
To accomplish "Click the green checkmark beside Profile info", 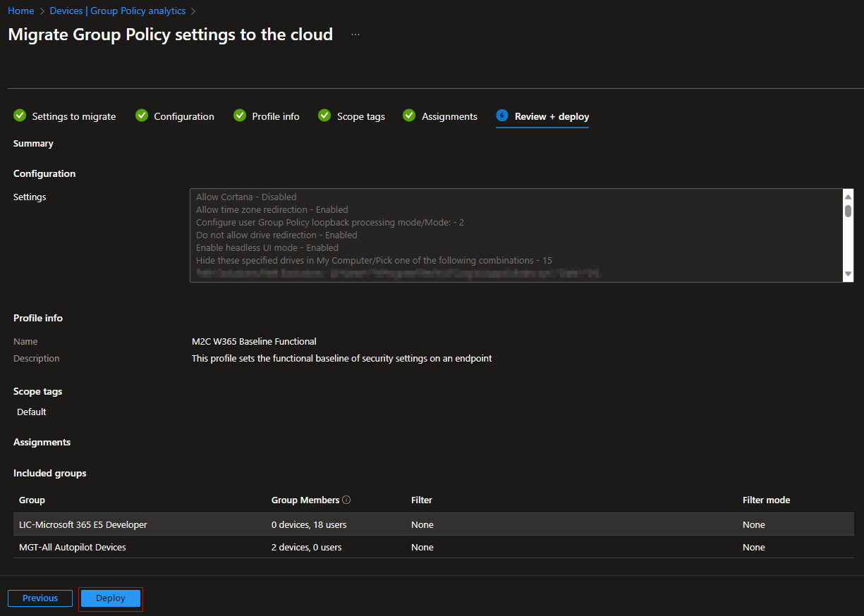I will pyautogui.click(x=240, y=116).
